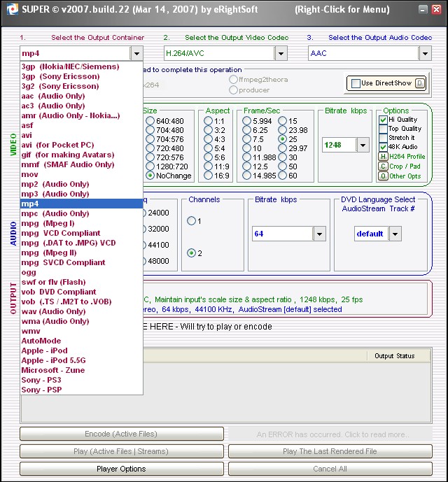
Task: Click the mp4 container field text
Action: tap(31, 53)
